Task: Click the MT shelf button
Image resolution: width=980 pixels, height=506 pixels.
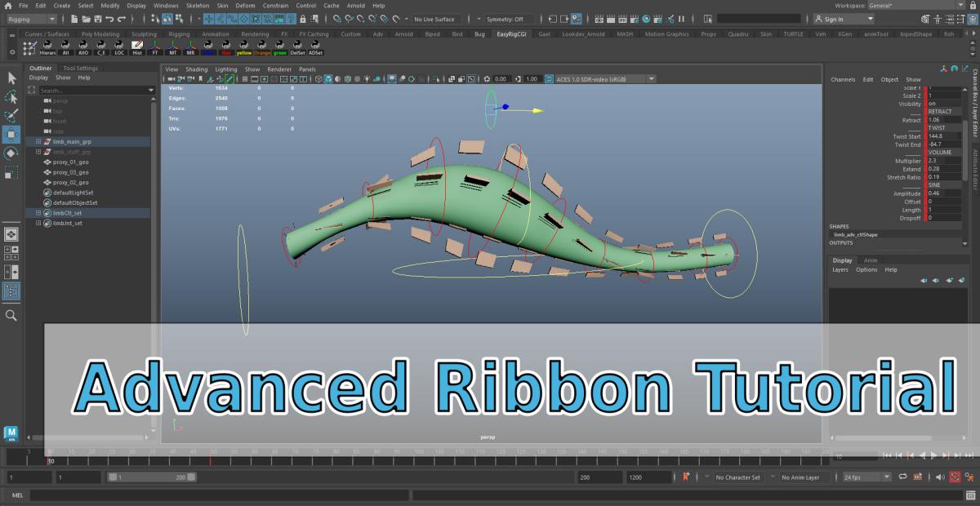Action: coord(172,48)
